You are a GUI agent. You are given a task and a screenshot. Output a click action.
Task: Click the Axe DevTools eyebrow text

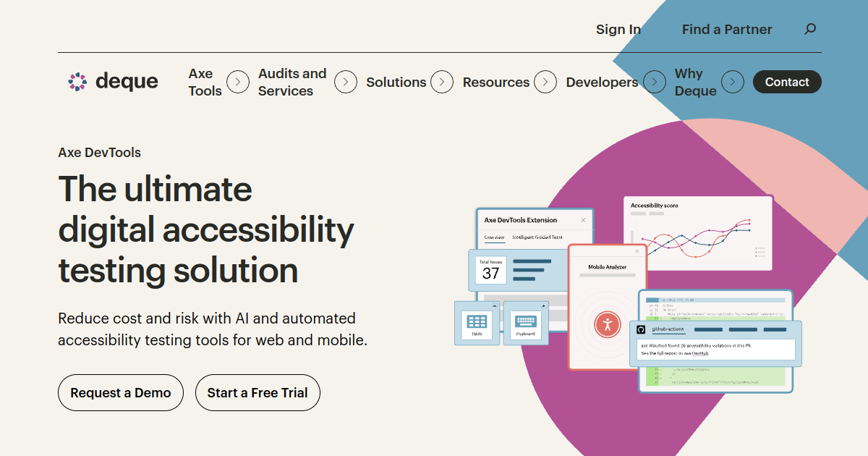pyautogui.click(x=100, y=153)
